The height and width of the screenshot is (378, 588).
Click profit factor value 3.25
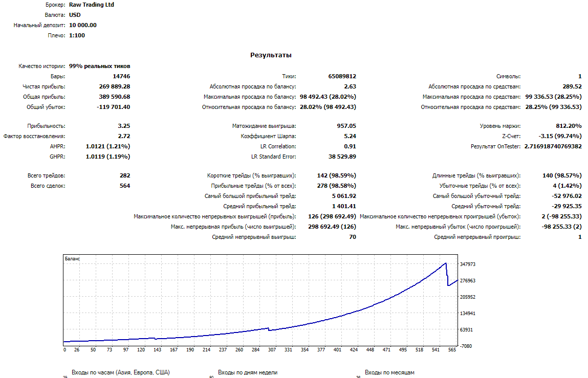tap(124, 126)
